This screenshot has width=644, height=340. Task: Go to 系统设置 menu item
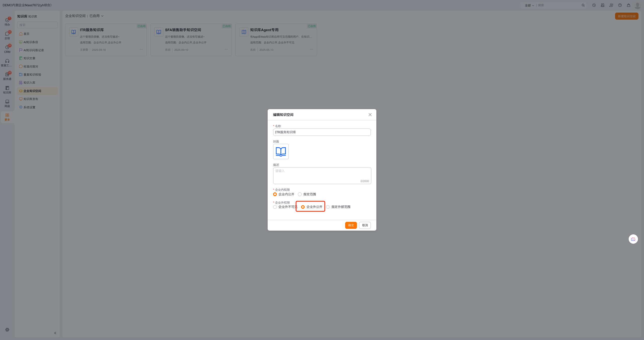[29, 107]
